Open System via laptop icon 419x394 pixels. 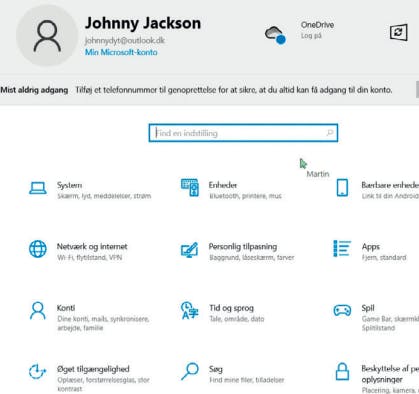pos(38,188)
